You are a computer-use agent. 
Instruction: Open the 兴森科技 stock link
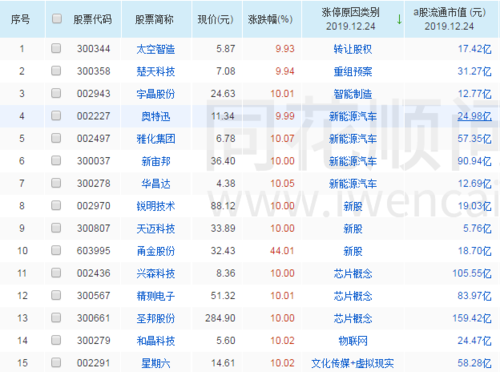point(156,274)
